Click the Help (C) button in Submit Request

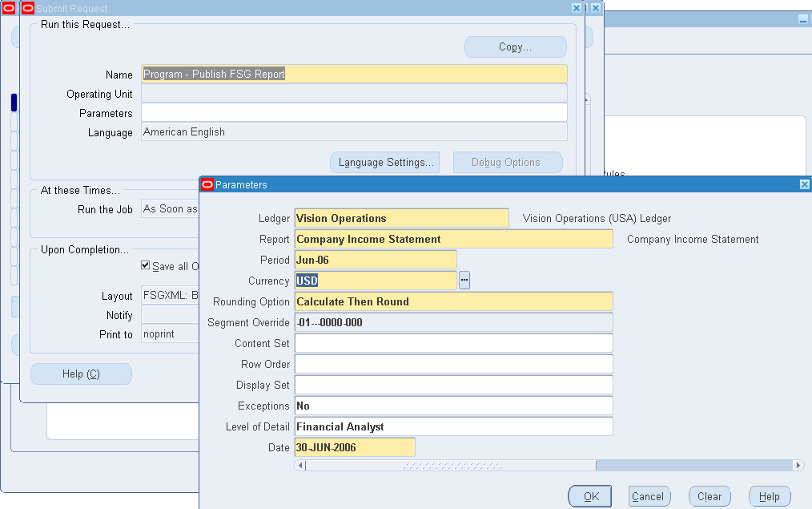point(81,374)
